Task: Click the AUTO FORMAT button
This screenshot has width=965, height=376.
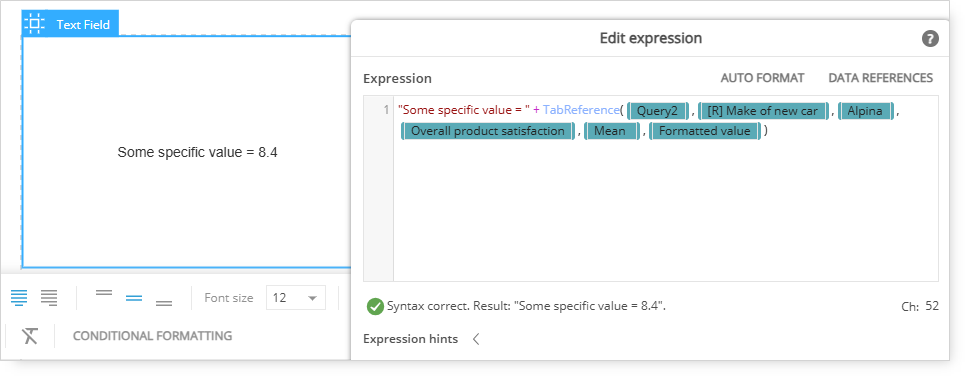Action: click(763, 78)
